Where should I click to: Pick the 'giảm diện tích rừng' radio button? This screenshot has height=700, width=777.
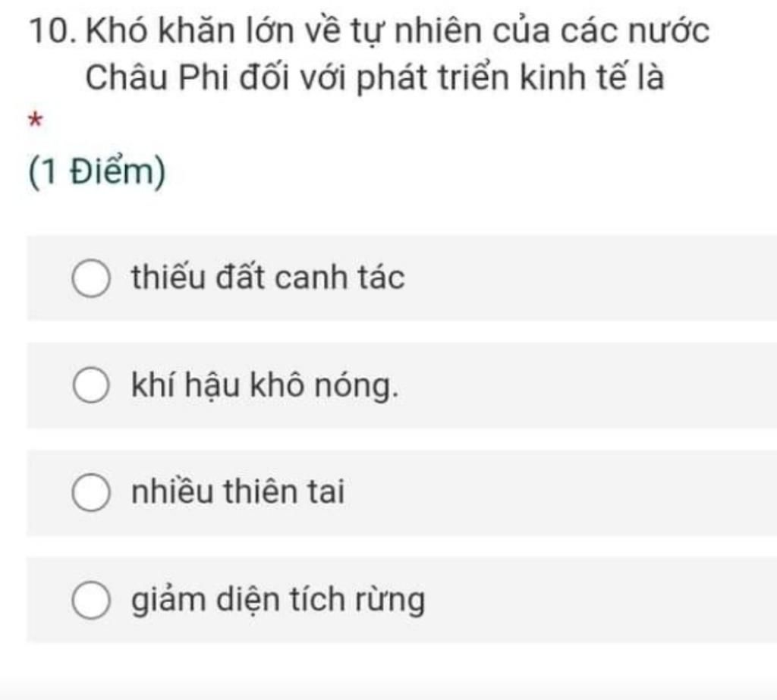coord(91,600)
